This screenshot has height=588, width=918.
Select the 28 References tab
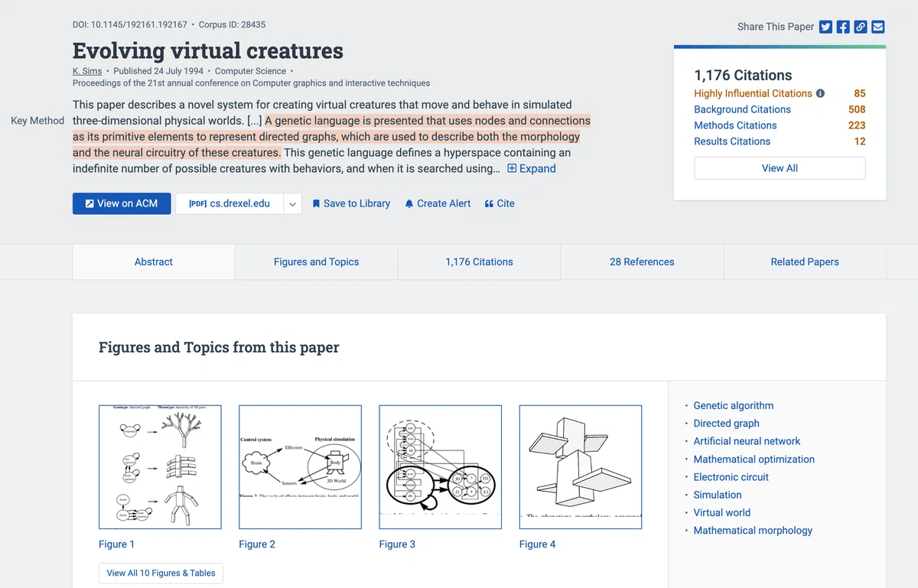[x=642, y=262]
